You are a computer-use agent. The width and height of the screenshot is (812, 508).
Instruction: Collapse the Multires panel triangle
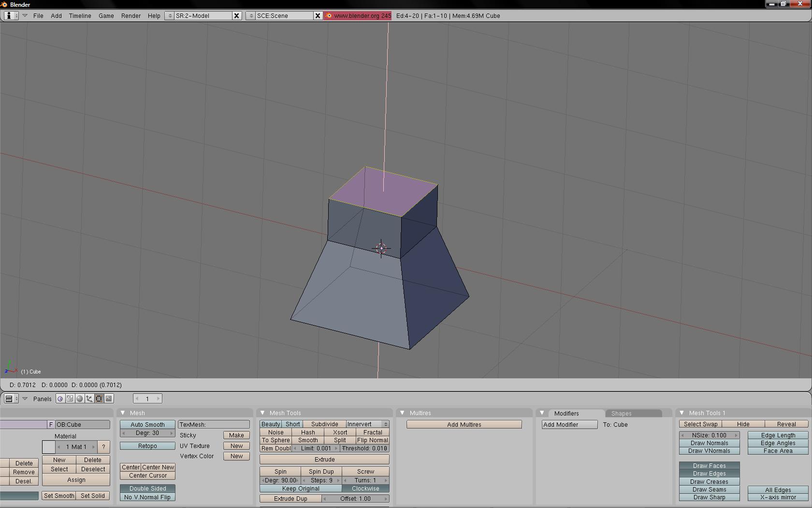click(x=402, y=413)
